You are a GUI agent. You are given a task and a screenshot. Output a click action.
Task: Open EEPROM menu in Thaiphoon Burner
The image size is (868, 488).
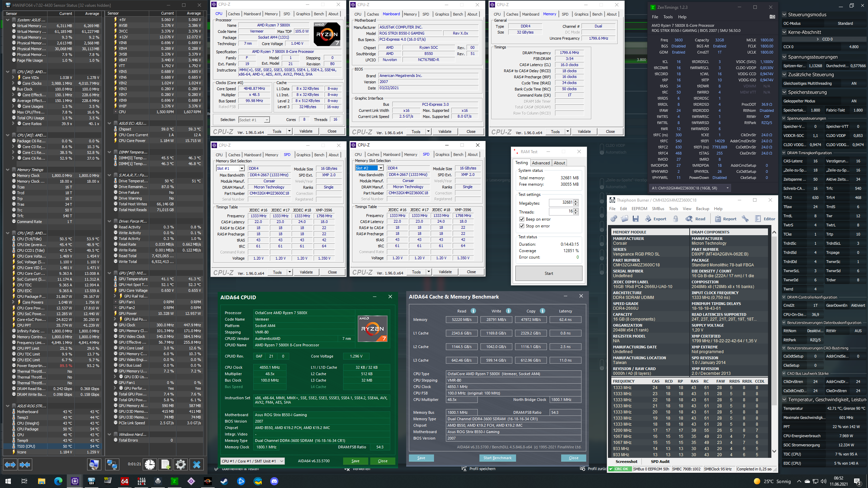(639, 209)
